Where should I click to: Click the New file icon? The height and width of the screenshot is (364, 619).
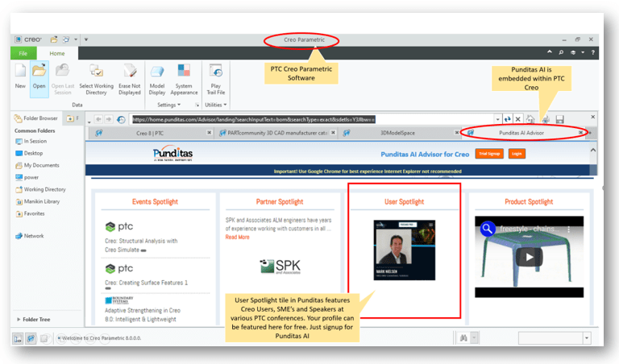click(x=19, y=75)
